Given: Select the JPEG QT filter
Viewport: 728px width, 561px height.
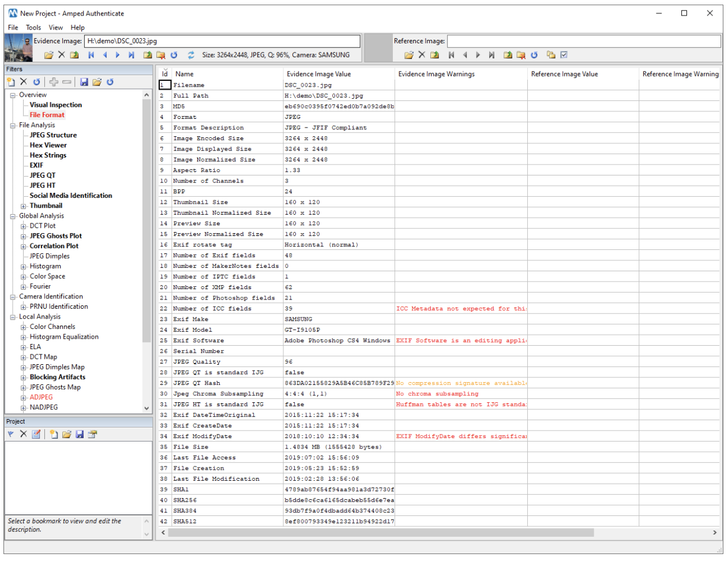Looking at the screenshot, I should point(43,175).
